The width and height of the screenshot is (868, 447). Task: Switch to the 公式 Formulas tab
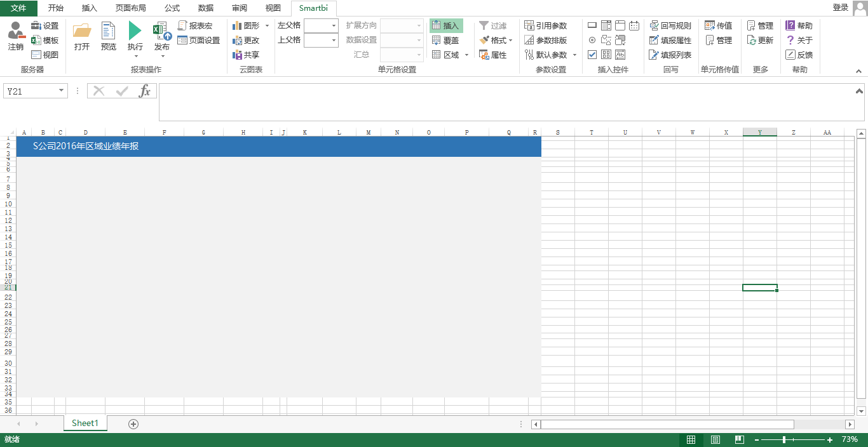pyautogui.click(x=172, y=8)
